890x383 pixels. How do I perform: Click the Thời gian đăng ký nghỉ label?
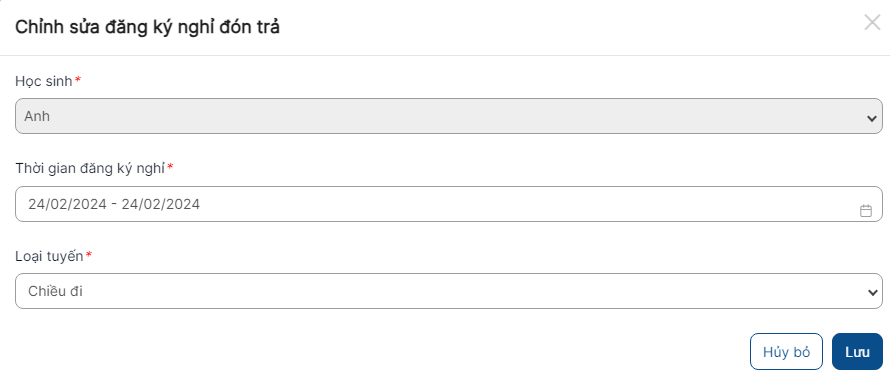90,169
